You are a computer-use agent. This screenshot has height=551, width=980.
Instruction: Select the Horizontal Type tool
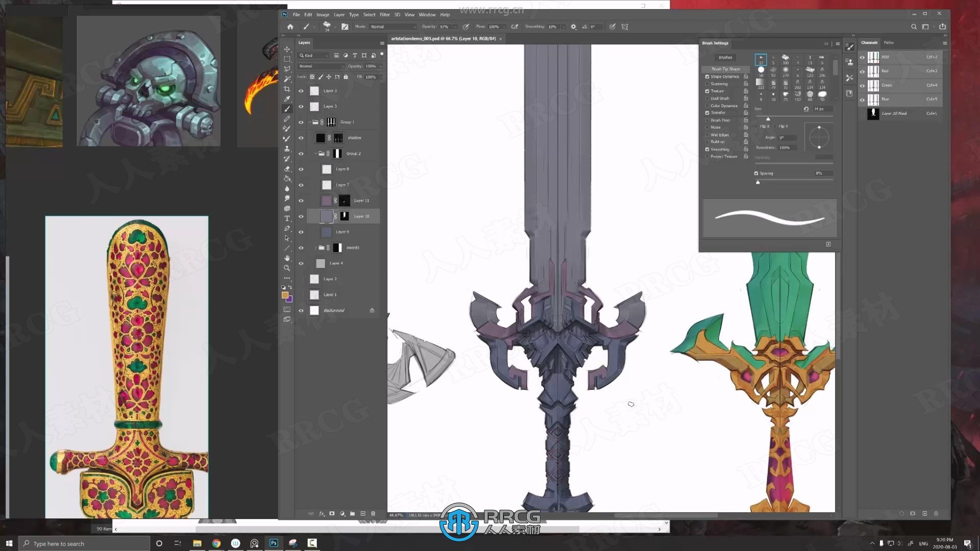click(287, 218)
